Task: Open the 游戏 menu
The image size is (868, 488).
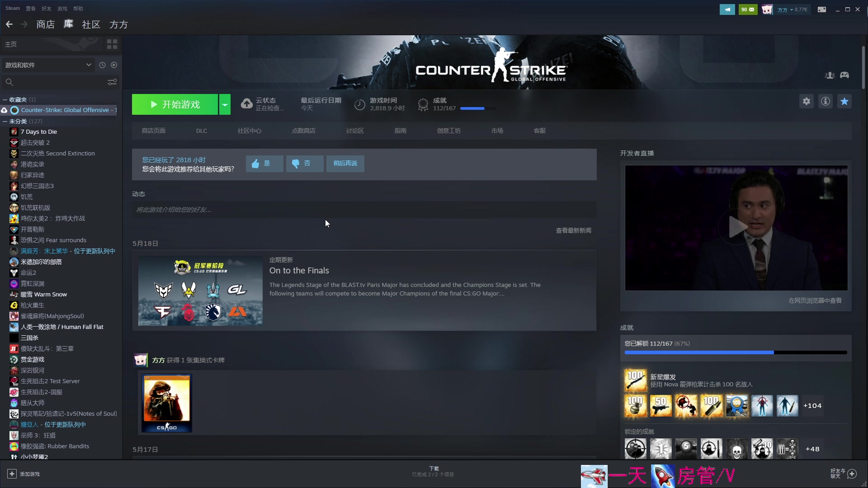Action: 62,8
